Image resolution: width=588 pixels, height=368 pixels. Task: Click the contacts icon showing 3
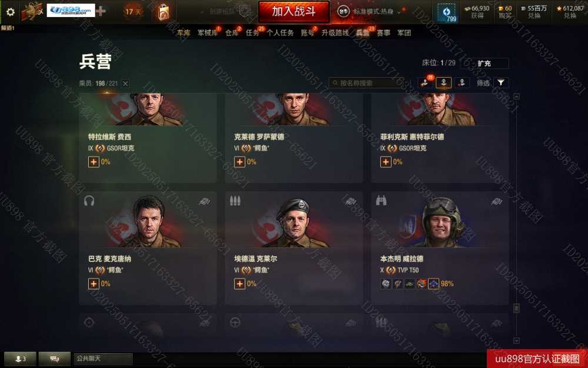point(20,359)
